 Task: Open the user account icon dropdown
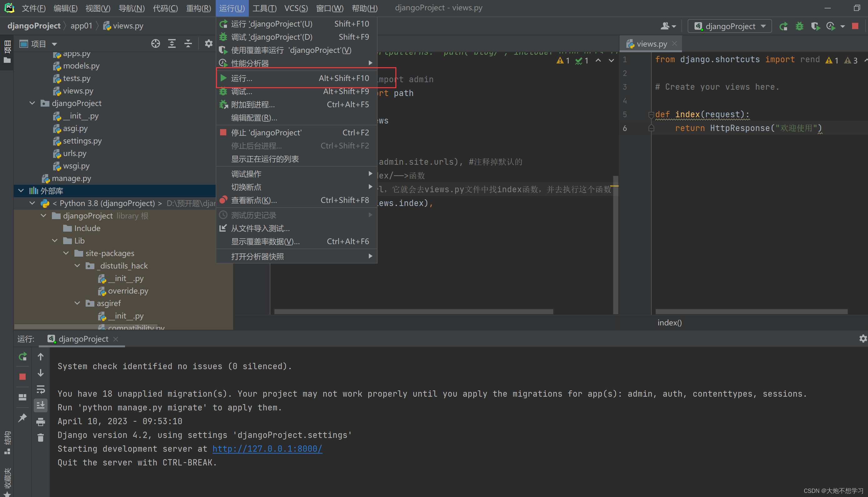pos(668,26)
